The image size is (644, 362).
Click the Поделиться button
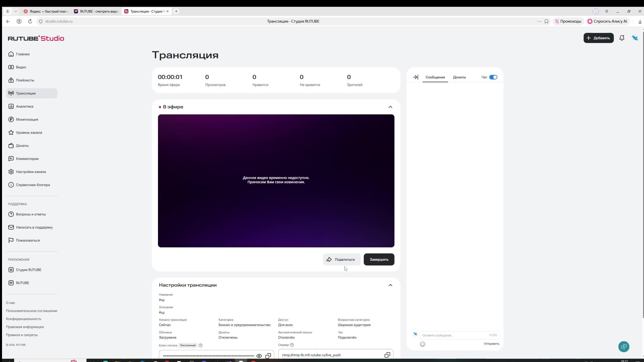(341, 259)
